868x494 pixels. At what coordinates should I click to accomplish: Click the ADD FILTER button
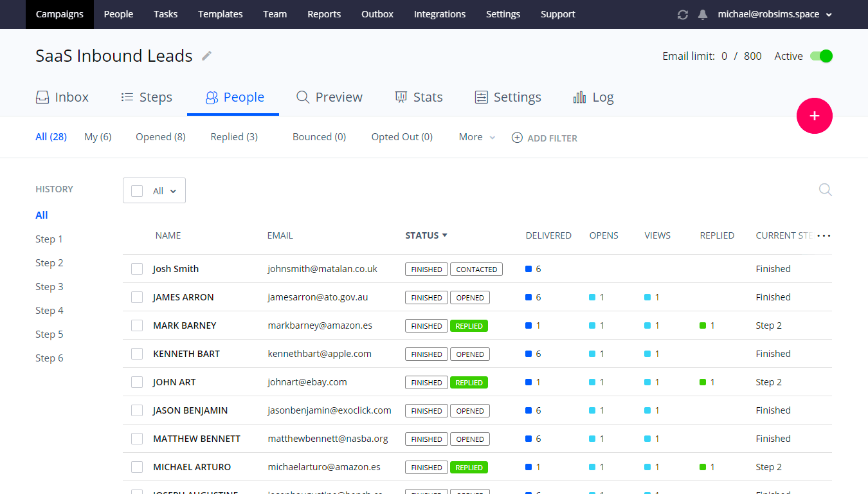[545, 137]
